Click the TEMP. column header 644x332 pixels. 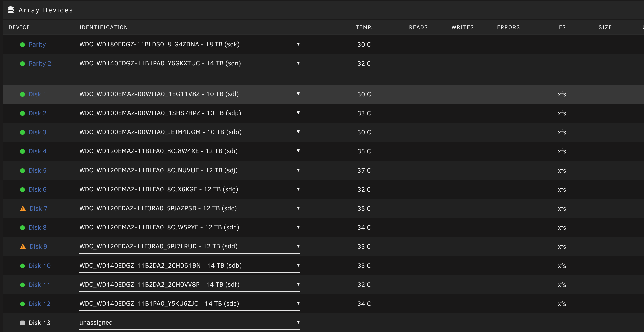click(x=364, y=27)
